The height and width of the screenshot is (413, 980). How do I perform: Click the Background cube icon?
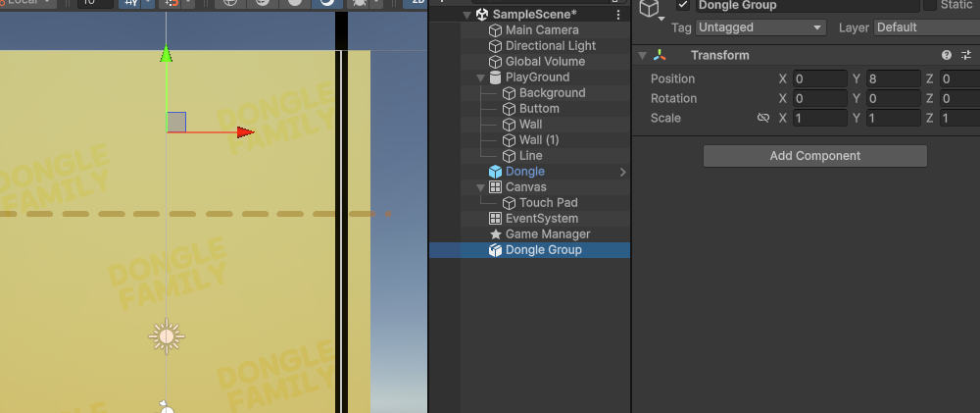click(509, 92)
